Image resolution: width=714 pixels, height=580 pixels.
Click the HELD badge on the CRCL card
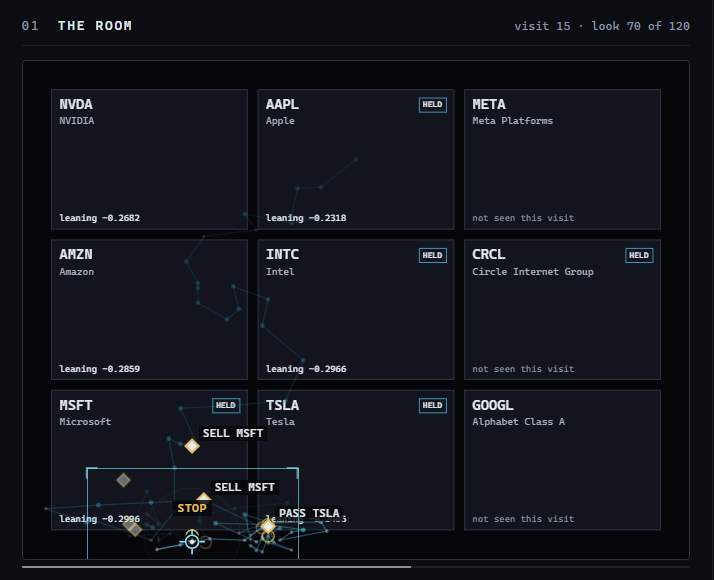(x=639, y=255)
